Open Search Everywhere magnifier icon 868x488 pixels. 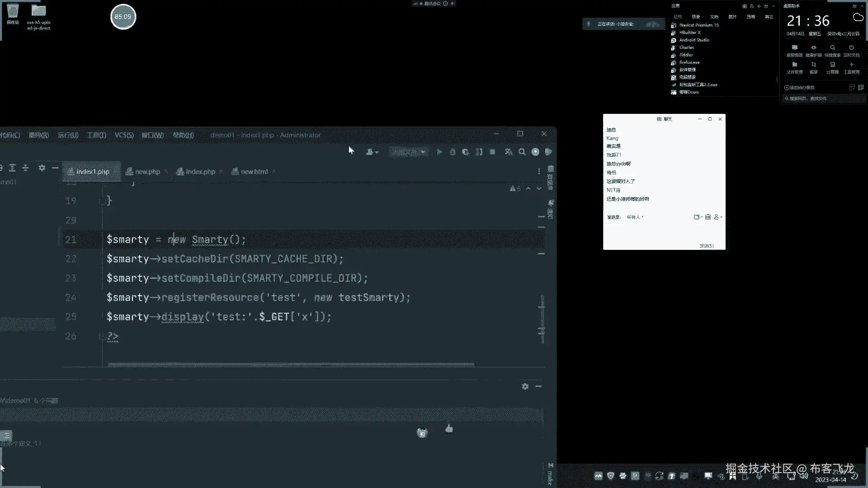point(522,152)
